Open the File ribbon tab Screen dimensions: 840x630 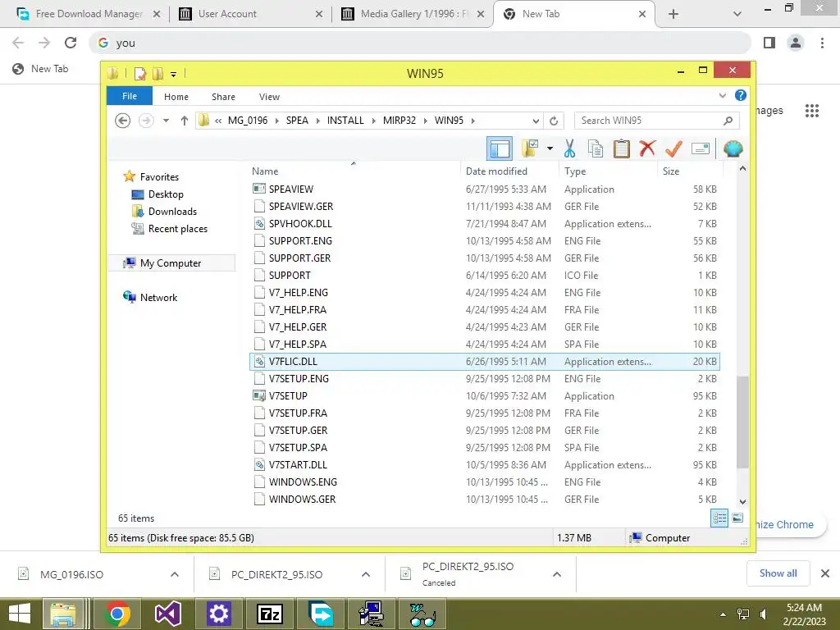click(130, 96)
